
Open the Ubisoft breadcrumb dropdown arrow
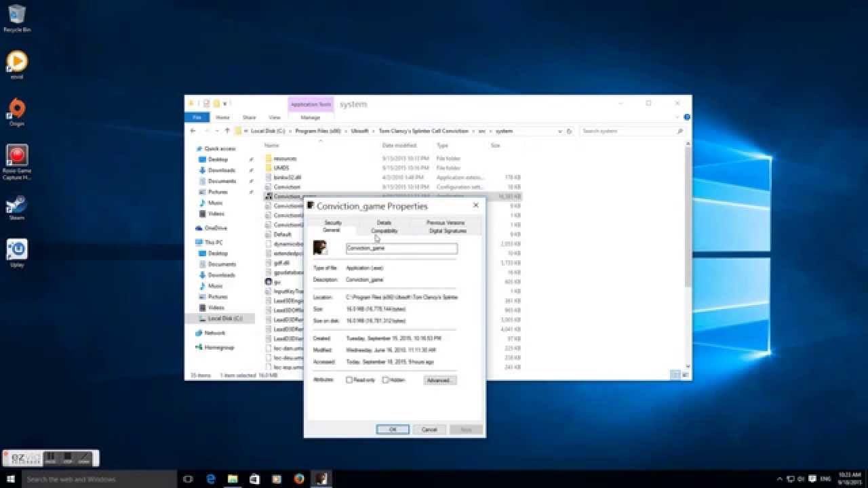(x=372, y=131)
